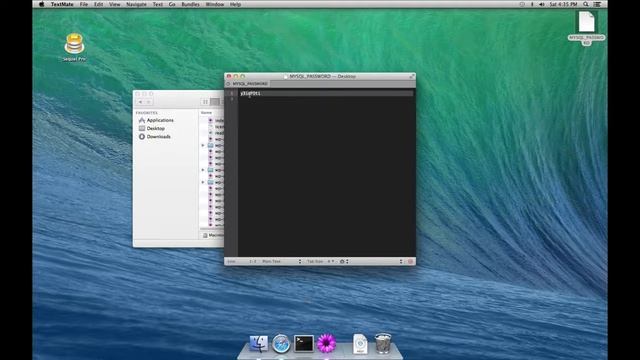Open Desktop in the Finder sidebar
This screenshot has height=360, width=640.
[x=151, y=128]
